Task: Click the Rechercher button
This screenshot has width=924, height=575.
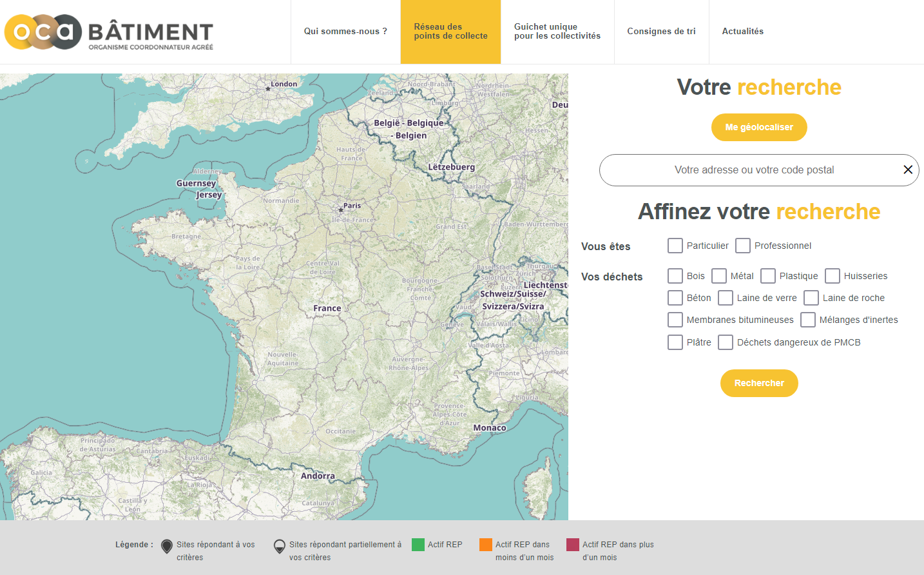Action: click(759, 383)
